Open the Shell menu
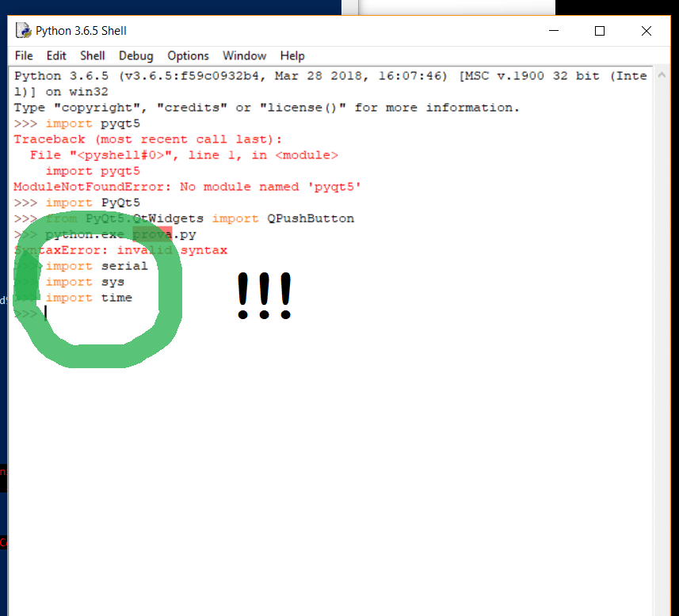Viewport: 679px width, 616px height. [92, 56]
